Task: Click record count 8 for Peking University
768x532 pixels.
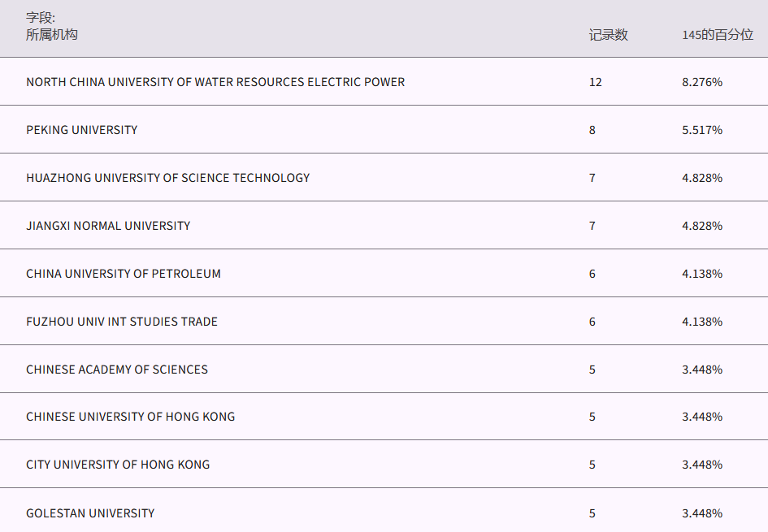Action: point(592,130)
